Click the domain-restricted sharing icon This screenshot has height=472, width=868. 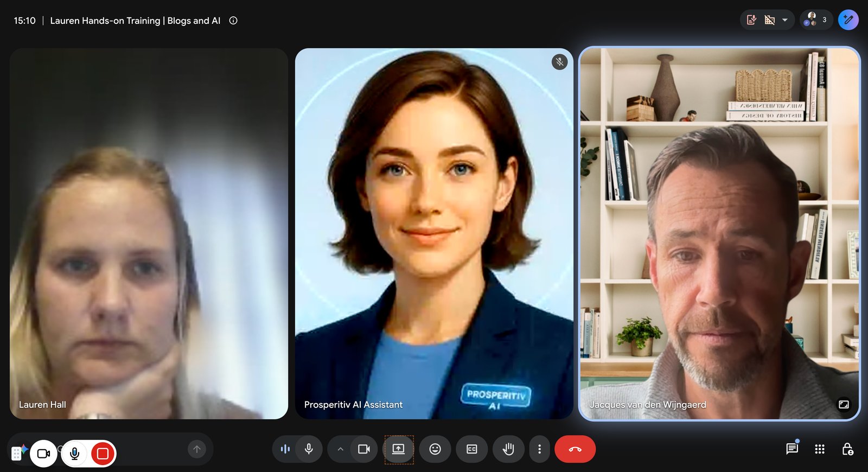[770, 20]
